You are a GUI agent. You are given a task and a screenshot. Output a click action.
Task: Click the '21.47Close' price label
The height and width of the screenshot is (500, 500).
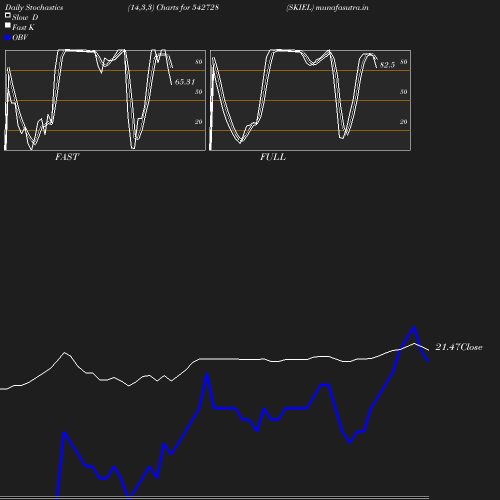459,347
